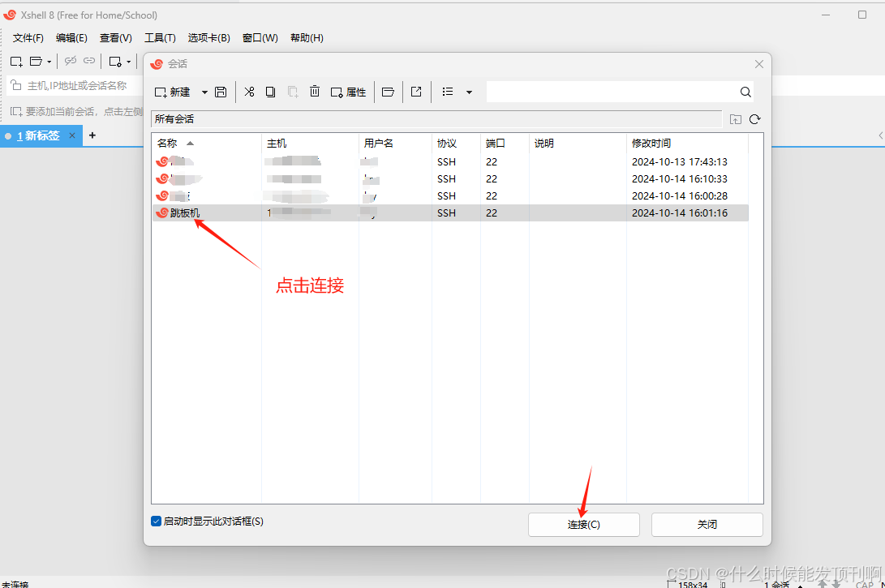Open the 窗口(W) menu

coord(260,38)
